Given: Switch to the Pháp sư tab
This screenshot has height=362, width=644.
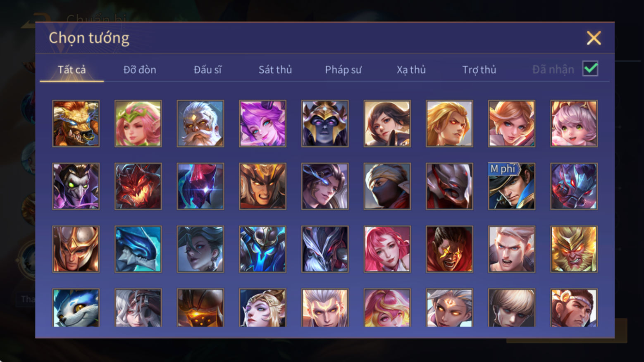Looking at the screenshot, I should (x=343, y=70).
